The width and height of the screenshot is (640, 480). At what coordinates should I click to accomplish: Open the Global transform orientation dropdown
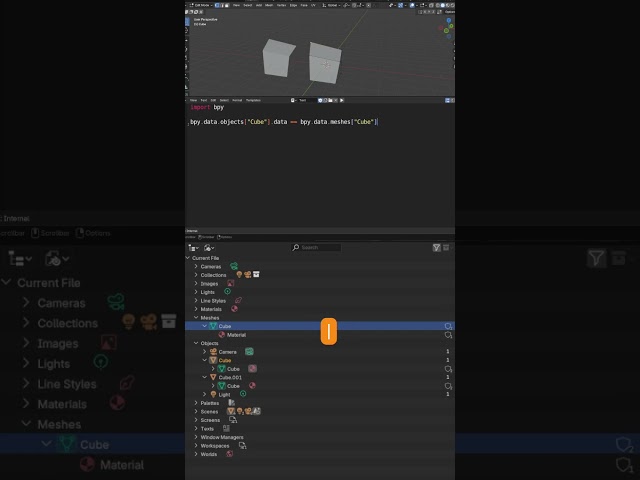coord(331,5)
